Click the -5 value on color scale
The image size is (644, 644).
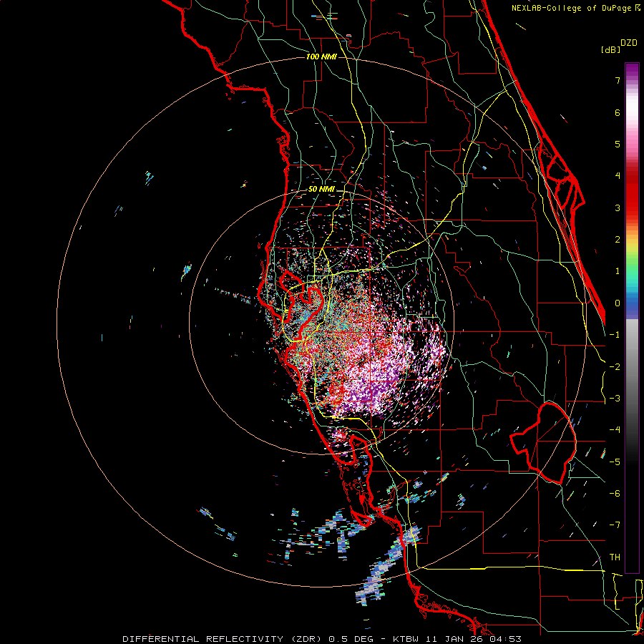(615, 462)
